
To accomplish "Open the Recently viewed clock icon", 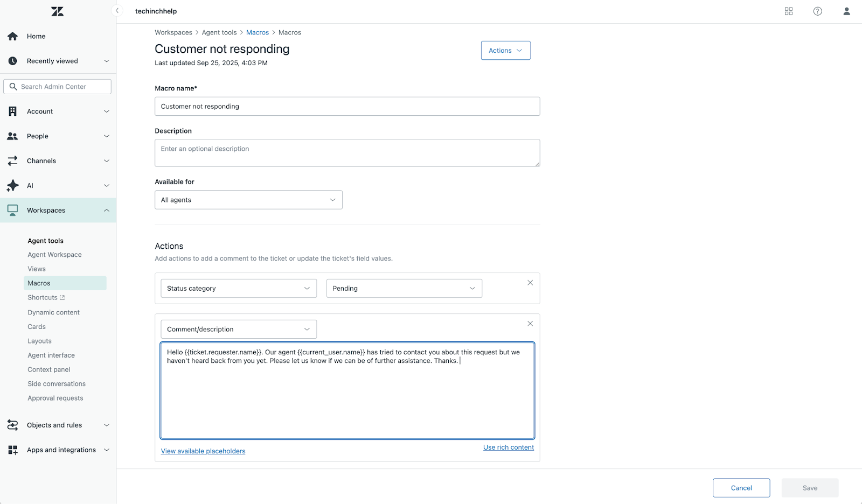I will 13,61.
